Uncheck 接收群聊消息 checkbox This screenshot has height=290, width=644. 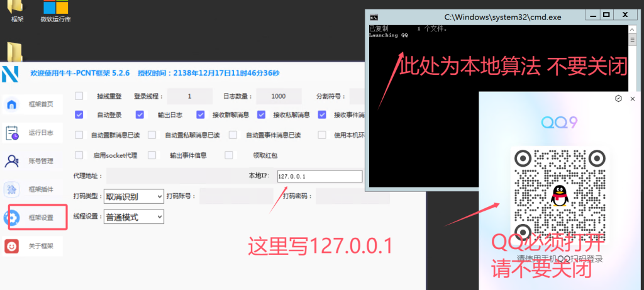coord(201,114)
